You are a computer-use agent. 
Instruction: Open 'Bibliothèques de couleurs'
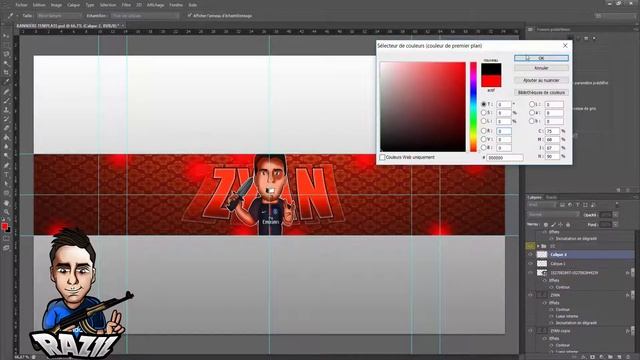coord(541,93)
